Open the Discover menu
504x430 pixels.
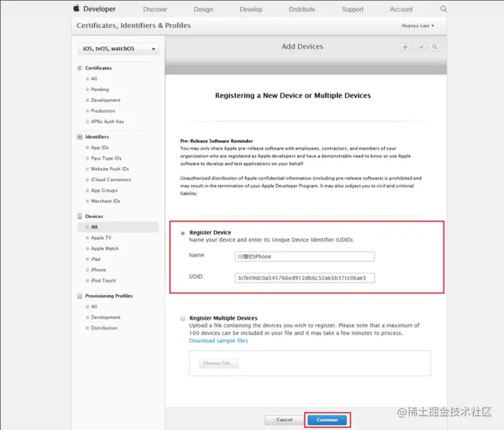click(x=155, y=9)
